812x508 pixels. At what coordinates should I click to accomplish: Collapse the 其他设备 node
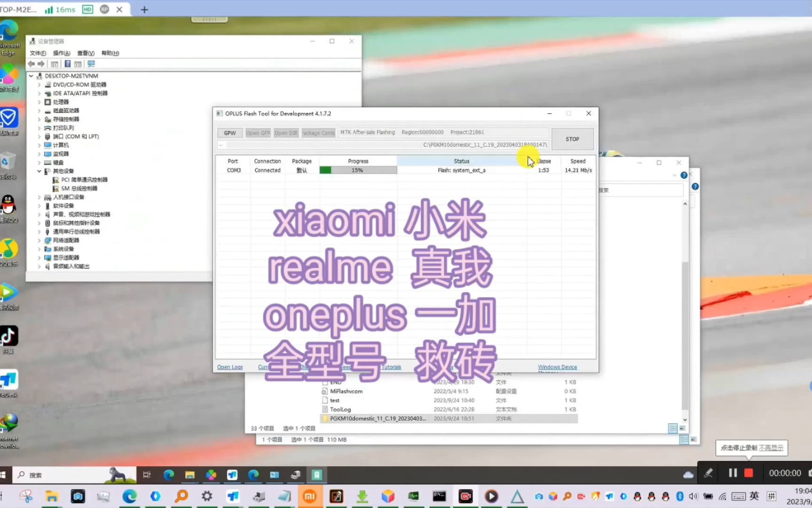[x=39, y=171]
